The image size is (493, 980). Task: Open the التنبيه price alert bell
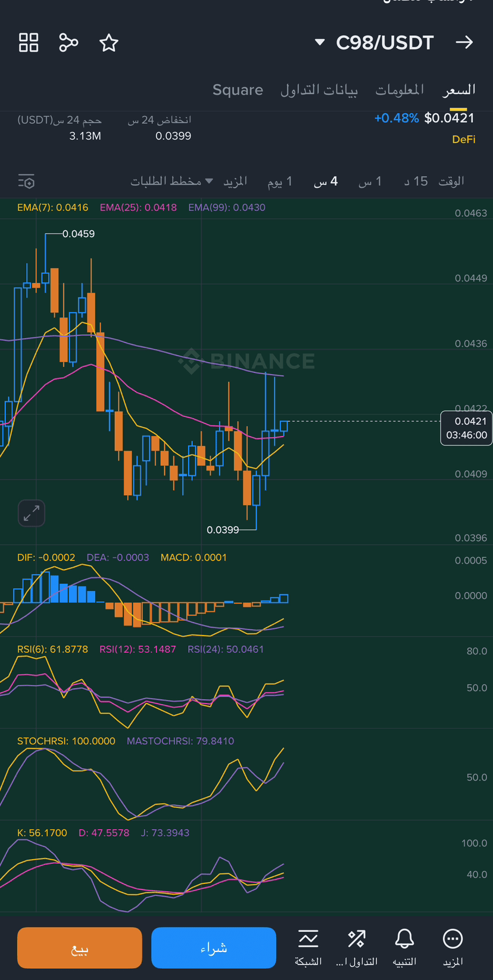point(404,947)
